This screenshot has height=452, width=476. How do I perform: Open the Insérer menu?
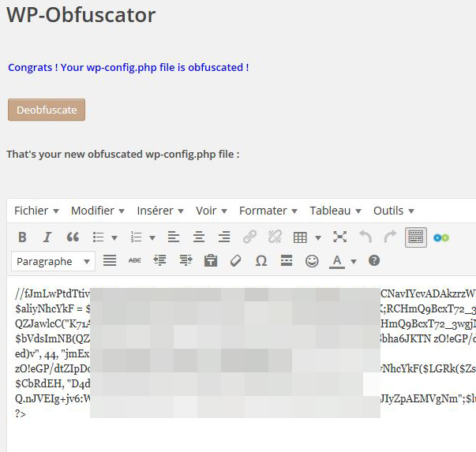tap(160, 211)
